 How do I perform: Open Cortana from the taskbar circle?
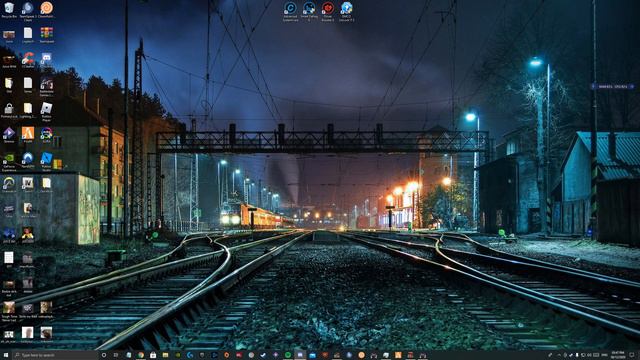(x=104, y=355)
